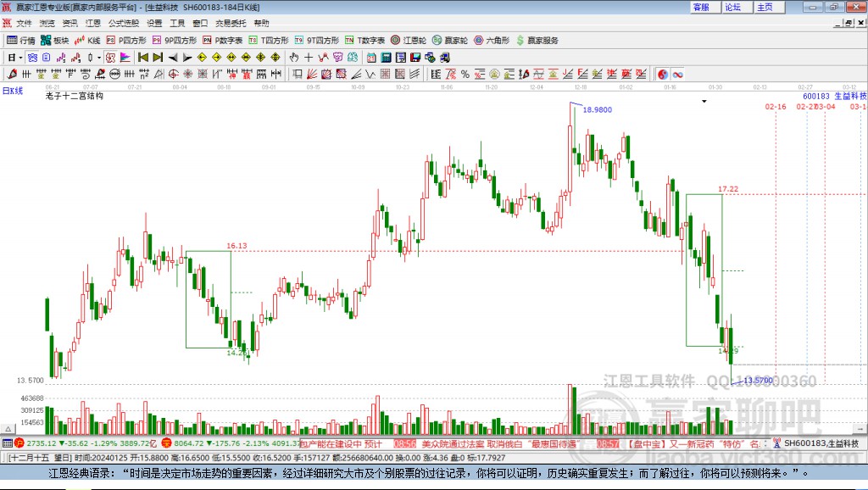Open the 江恩轮 Gann wheel tool
Image resolution: width=868 pixels, height=490 pixels.
[409, 41]
